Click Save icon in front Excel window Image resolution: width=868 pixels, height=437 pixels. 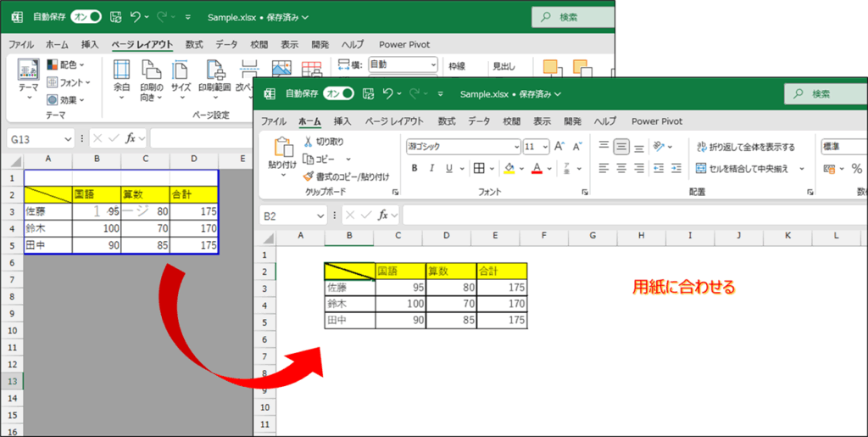click(368, 93)
